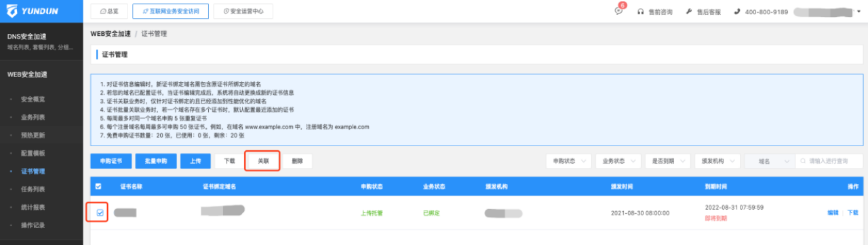The height and width of the screenshot is (245, 868).
Task: Go to 任务列表 in sidebar
Action: pyautogui.click(x=33, y=189)
